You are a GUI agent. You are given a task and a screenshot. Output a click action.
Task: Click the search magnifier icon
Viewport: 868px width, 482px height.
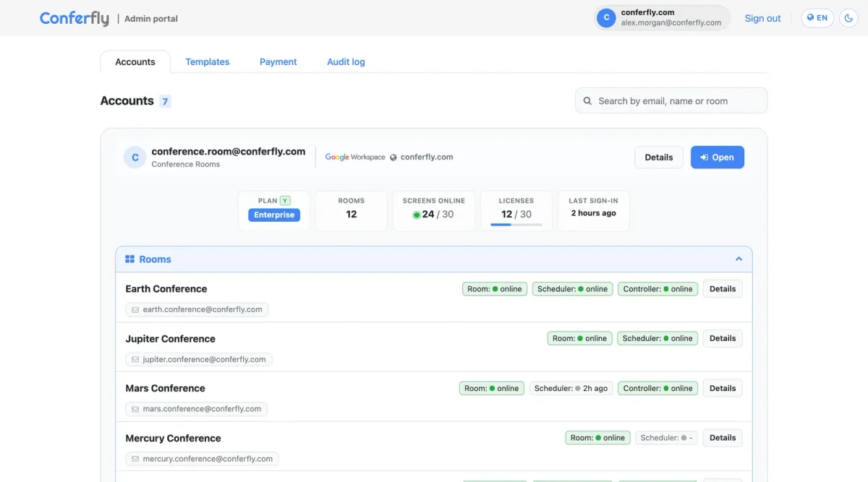point(588,101)
